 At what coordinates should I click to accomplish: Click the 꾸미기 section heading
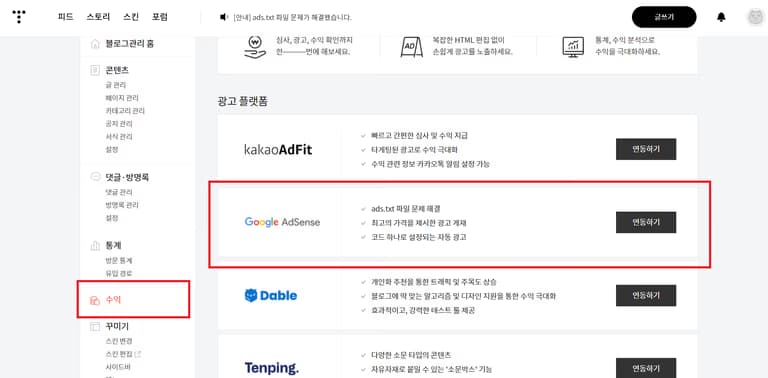click(x=117, y=327)
